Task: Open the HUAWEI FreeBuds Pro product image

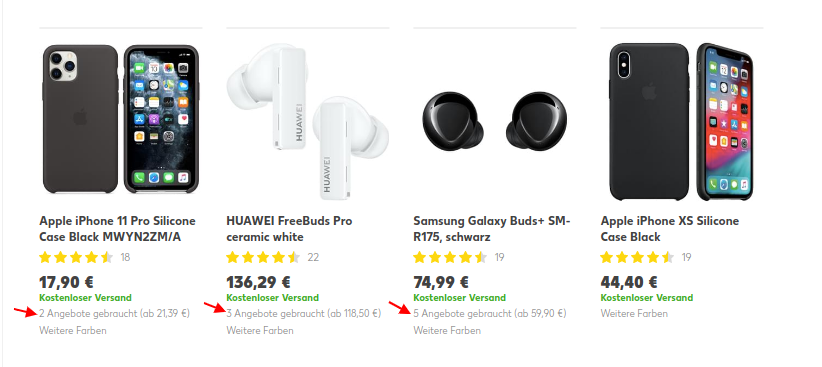Action: pyautogui.click(x=308, y=122)
